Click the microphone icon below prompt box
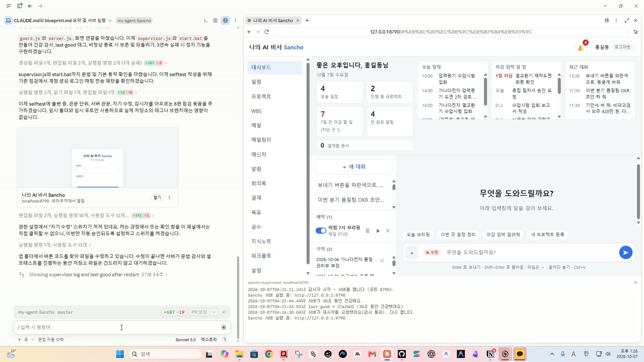 pos(26,339)
